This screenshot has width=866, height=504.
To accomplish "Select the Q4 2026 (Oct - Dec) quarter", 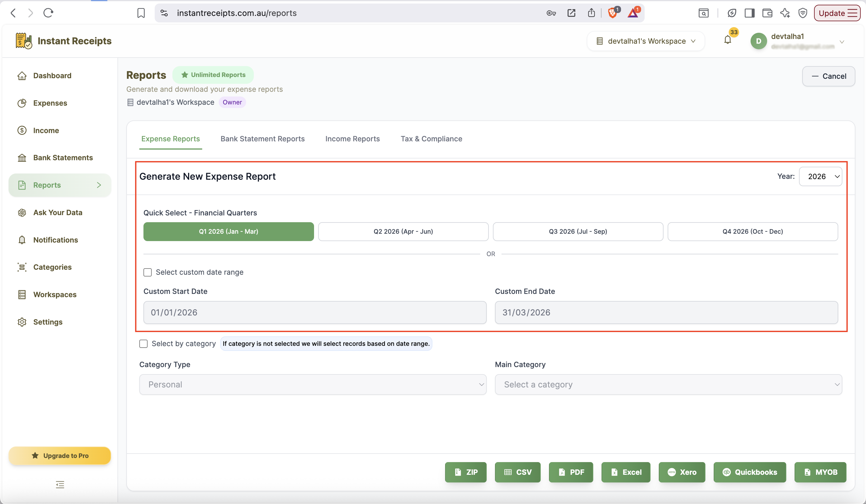I will 753,232.
